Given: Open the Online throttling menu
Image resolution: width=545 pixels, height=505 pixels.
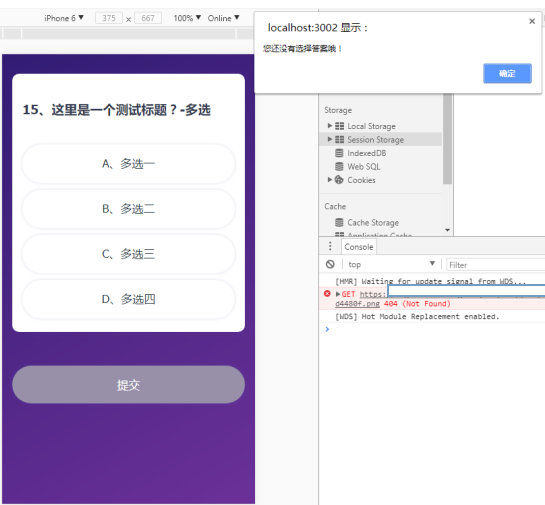Looking at the screenshot, I should (223, 18).
